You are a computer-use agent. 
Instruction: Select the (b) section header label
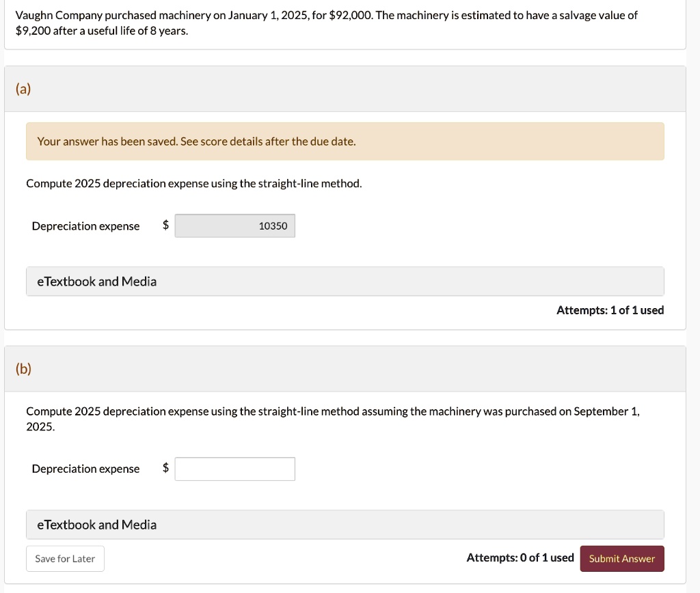click(23, 369)
